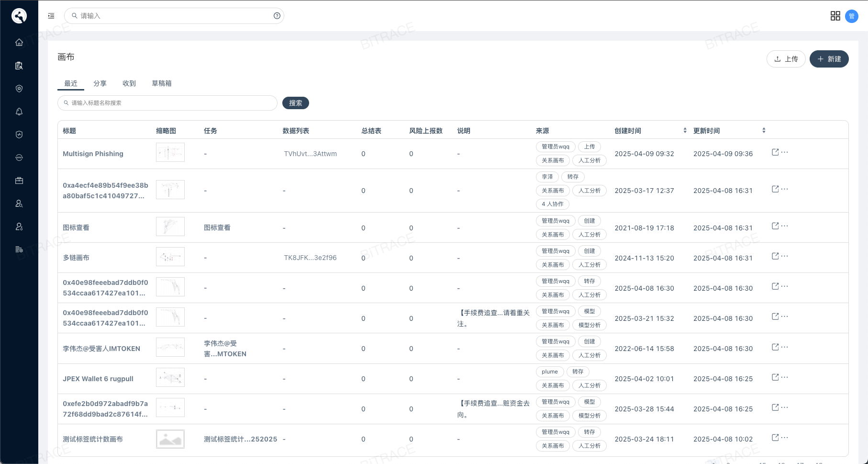This screenshot has width=868, height=464.
Task: Switch to the 草稿箱 tab
Action: click(x=162, y=83)
